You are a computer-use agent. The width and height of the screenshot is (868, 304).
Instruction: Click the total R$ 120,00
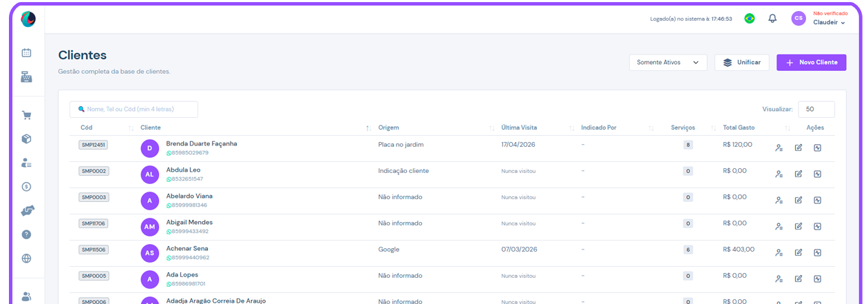[738, 145]
